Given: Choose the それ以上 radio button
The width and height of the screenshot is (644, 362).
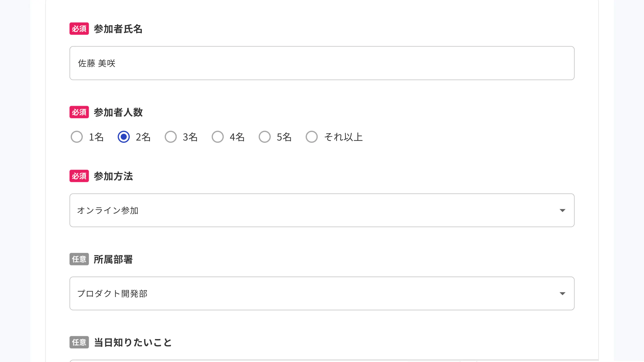Looking at the screenshot, I should pos(312,137).
